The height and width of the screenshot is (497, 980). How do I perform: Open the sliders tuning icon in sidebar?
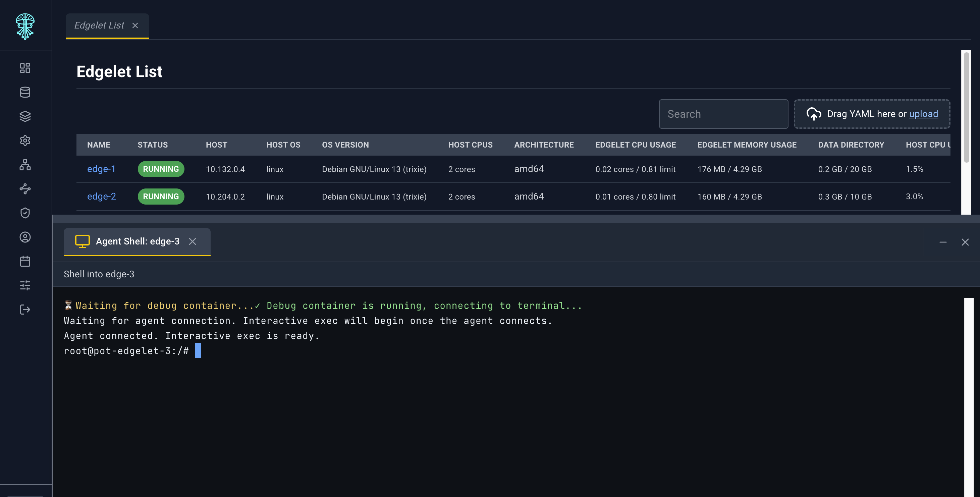click(x=25, y=286)
